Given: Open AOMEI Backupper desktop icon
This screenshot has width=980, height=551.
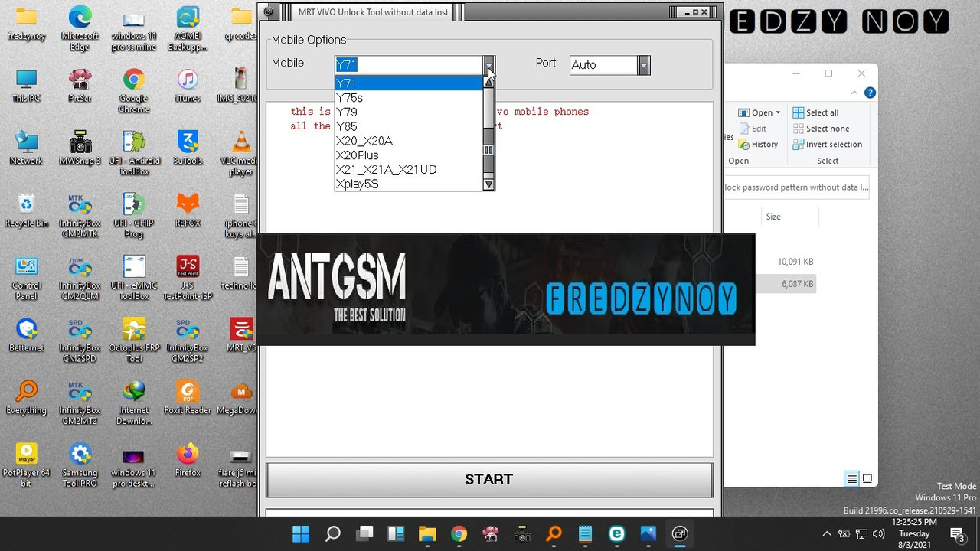Looking at the screenshot, I should (188, 28).
